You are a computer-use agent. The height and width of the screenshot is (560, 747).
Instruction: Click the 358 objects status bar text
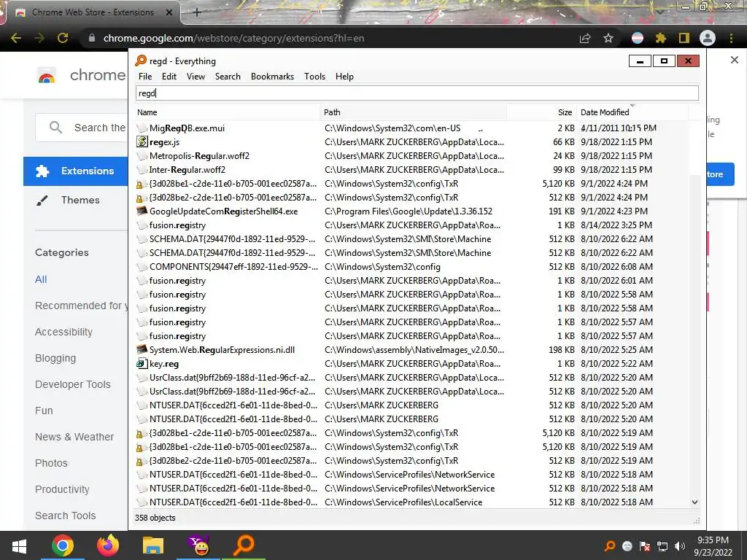pos(155,518)
